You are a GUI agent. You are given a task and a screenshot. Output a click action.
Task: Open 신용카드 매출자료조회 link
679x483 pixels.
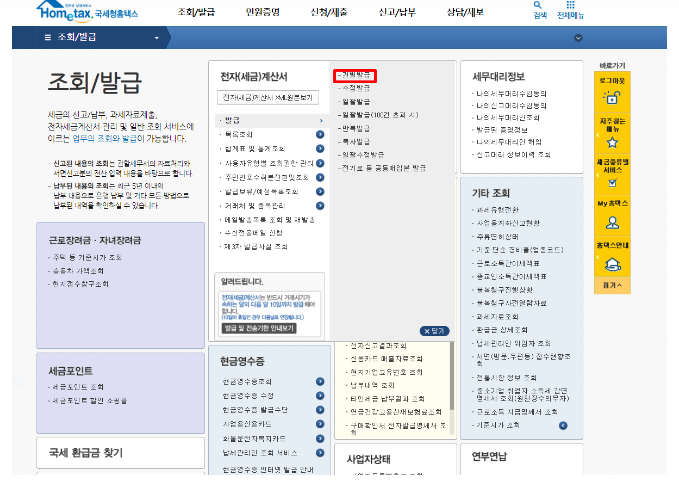point(386,359)
